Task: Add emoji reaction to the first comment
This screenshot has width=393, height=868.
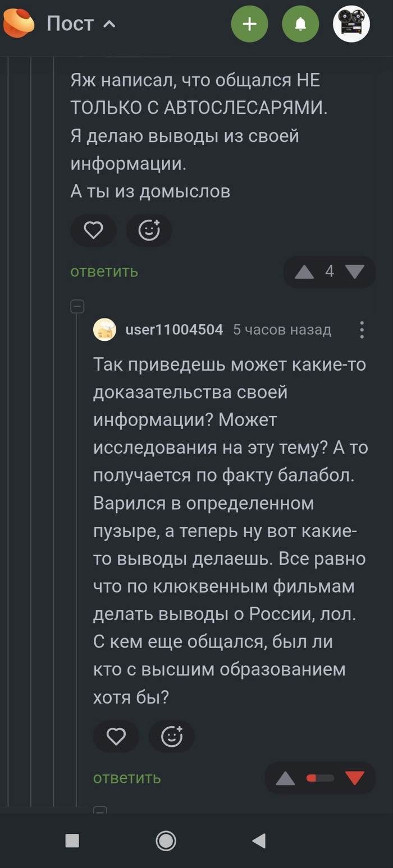Action: point(148,230)
